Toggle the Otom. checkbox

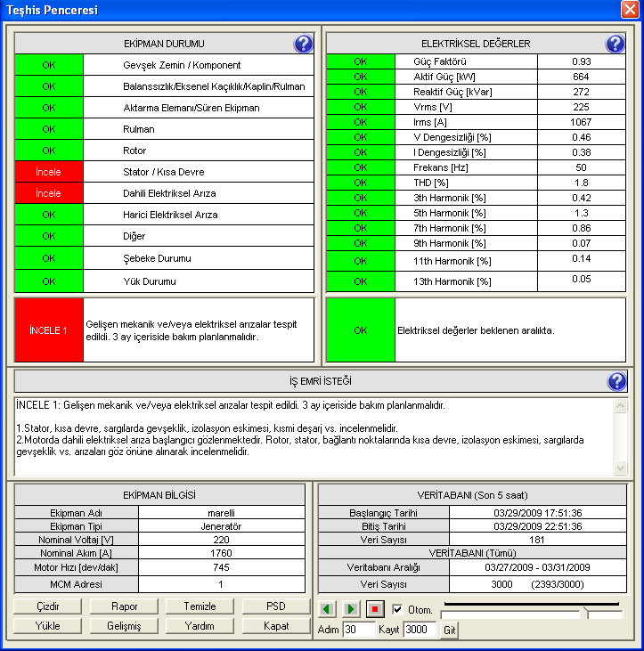(397, 610)
